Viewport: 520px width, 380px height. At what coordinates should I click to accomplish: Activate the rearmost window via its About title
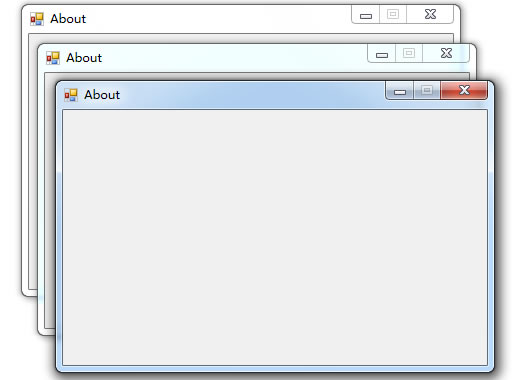click(x=68, y=19)
